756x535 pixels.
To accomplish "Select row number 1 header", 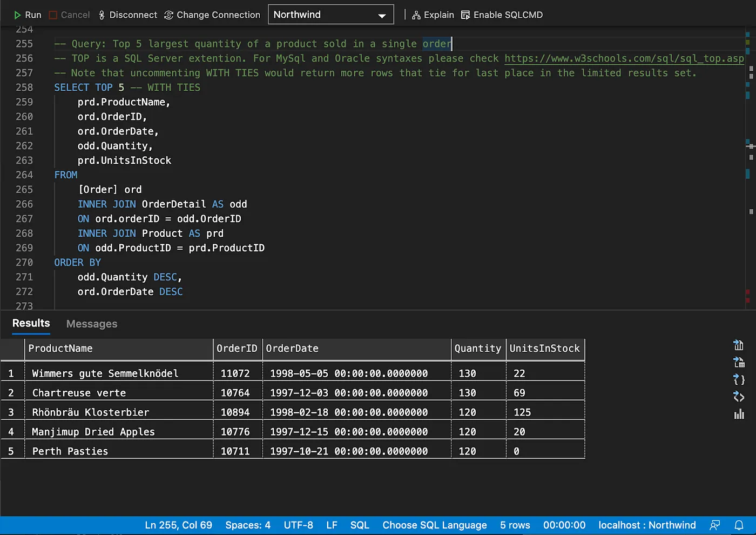I will (x=12, y=373).
